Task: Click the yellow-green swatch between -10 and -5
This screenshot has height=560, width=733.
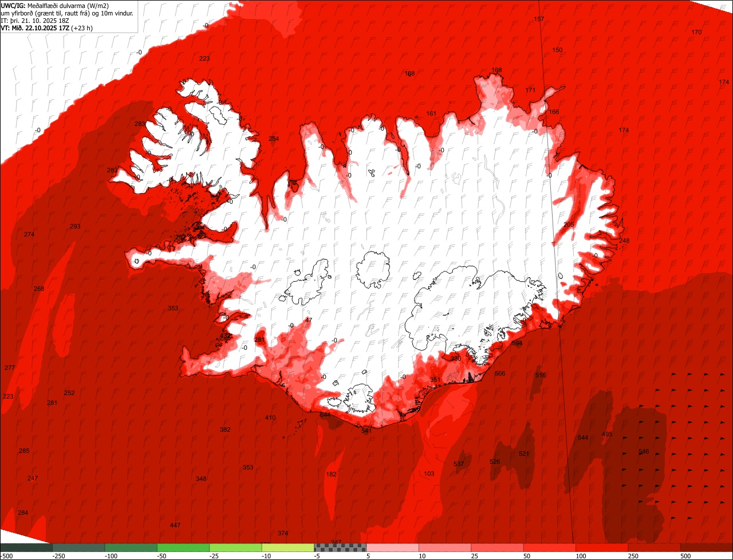Action: pos(288,547)
